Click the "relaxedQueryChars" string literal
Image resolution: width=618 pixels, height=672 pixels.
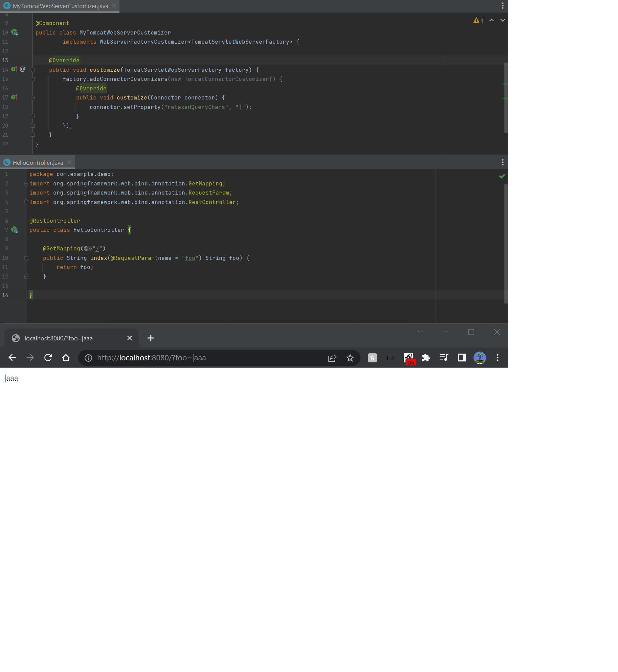pyautogui.click(x=196, y=107)
